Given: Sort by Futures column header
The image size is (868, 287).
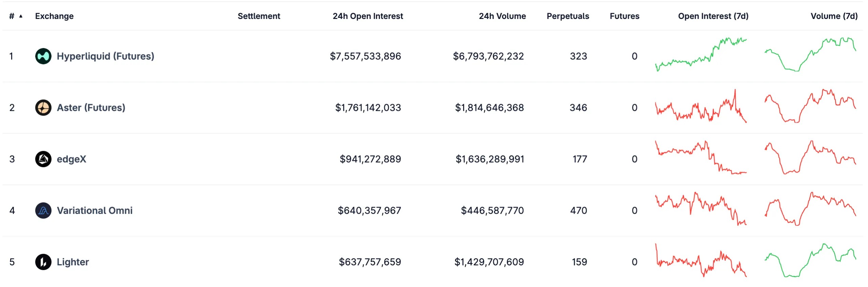Looking at the screenshot, I should [624, 16].
